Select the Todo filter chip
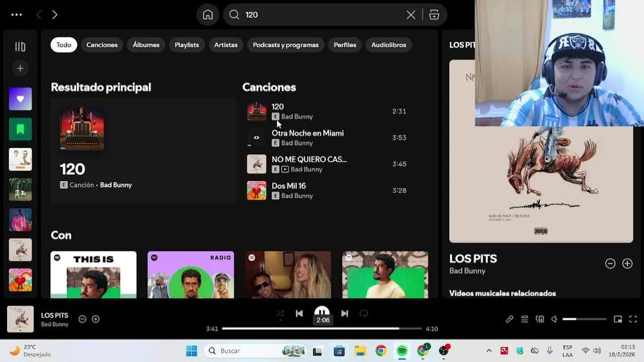Screen dimensions: 644x362 click(x=63, y=45)
